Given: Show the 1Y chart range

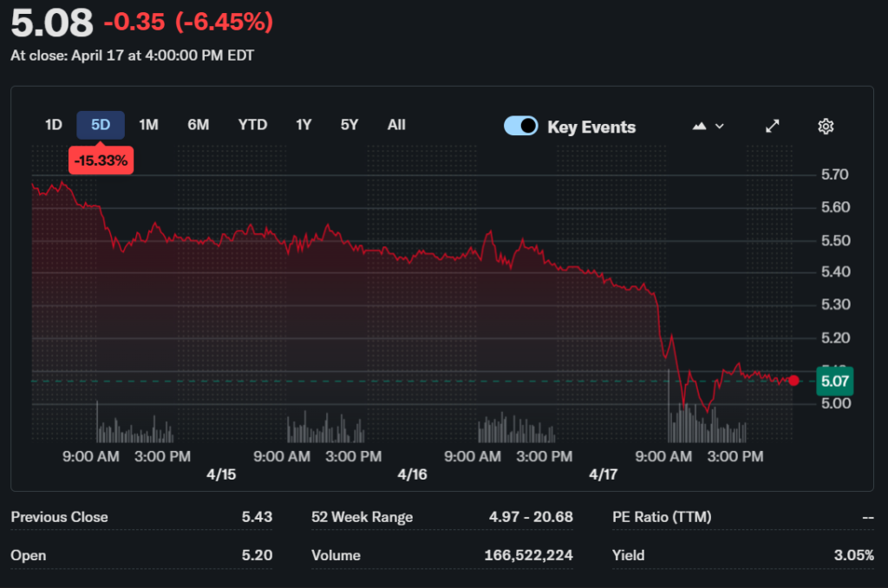Looking at the screenshot, I should click(x=304, y=125).
